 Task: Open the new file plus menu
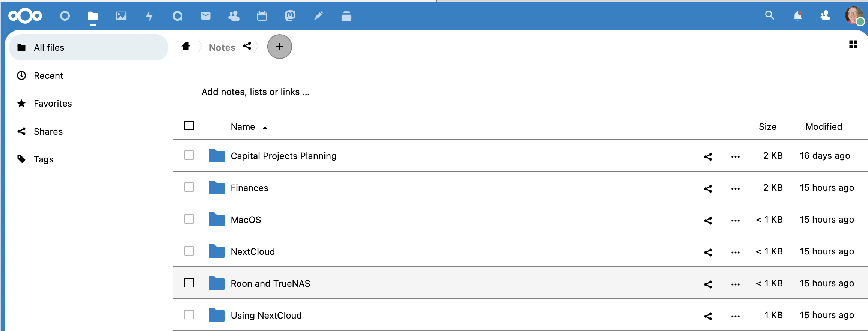pyautogui.click(x=279, y=47)
